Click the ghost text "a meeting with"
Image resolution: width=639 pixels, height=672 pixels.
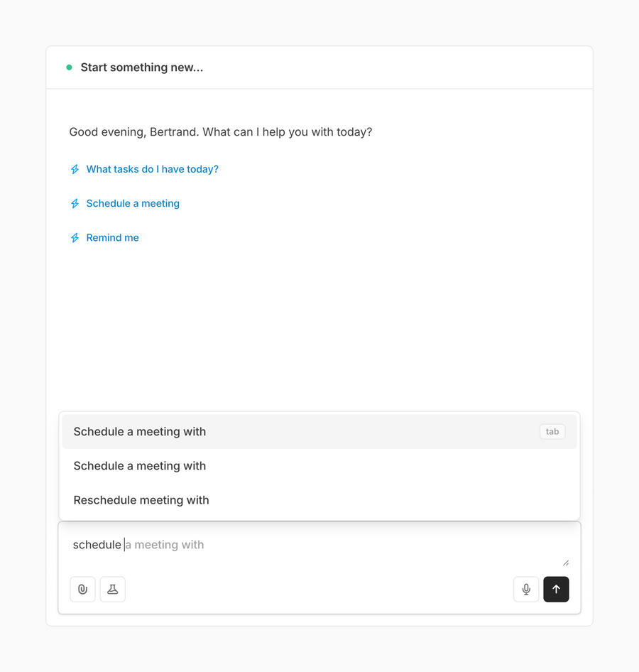tap(165, 544)
